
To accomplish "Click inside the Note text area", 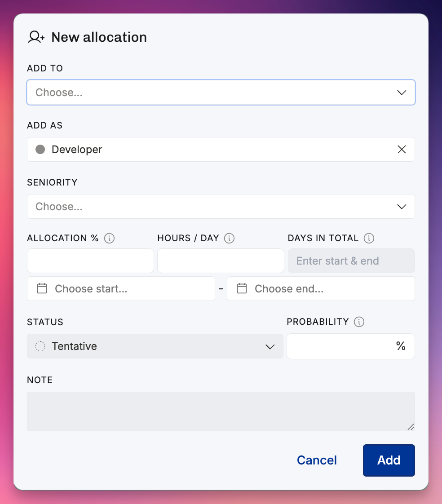I will click(221, 411).
